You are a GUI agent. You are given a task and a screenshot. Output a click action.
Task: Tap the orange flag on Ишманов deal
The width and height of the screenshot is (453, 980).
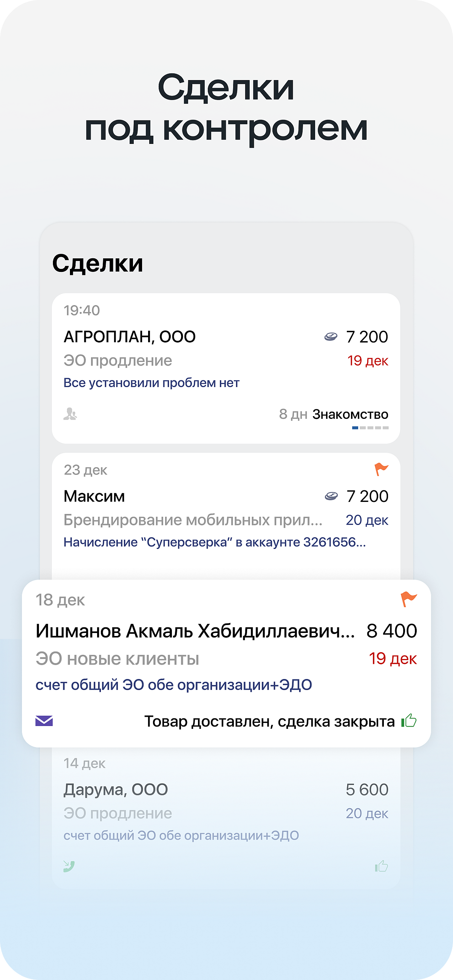[x=409, y=599]
